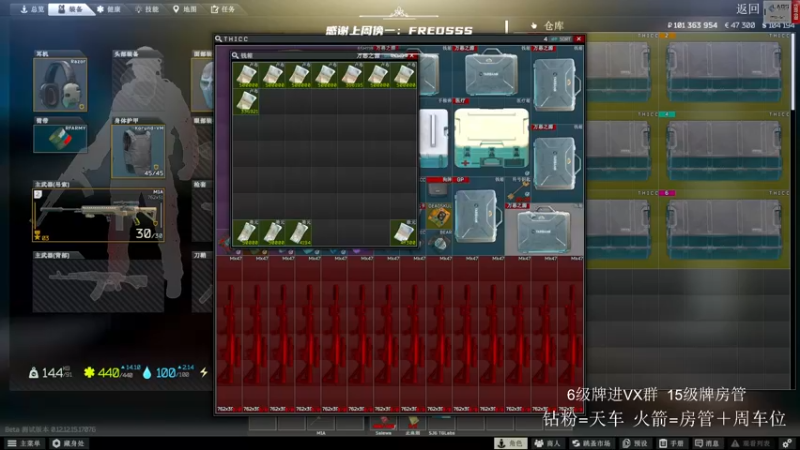Click the stash scrollbar on right edge
The height and width of the screenshot is (450, 800).
tap(793, 71)
